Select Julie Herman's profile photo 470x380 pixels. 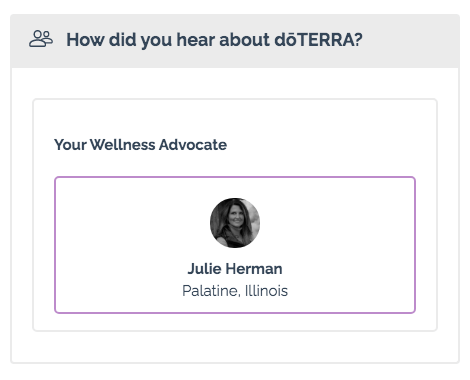tap(235, 223)
